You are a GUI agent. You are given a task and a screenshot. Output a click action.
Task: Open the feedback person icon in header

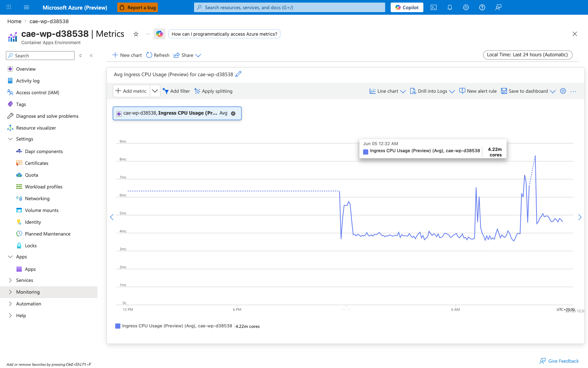tap(498, 7)
